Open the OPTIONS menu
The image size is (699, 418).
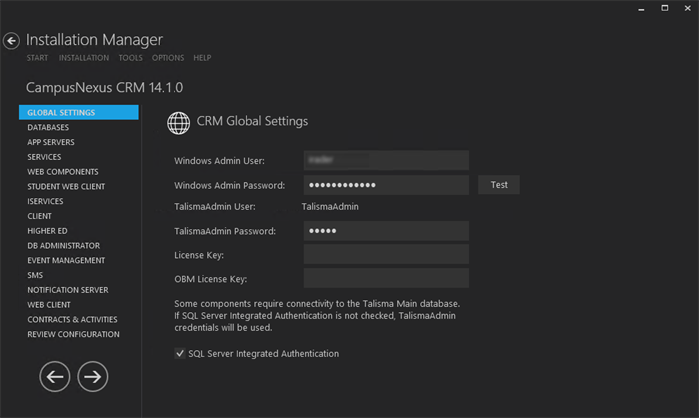coord(168,58)
